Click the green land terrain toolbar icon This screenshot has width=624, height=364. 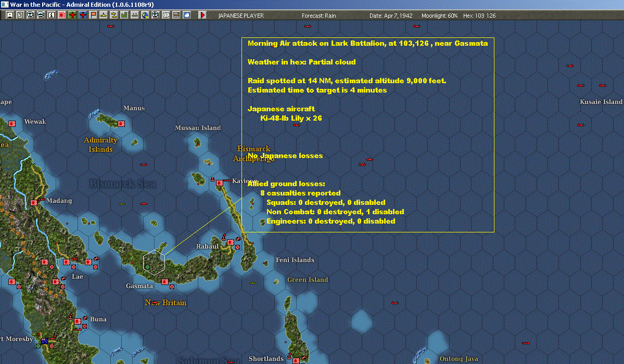click(x=124, y=15)
